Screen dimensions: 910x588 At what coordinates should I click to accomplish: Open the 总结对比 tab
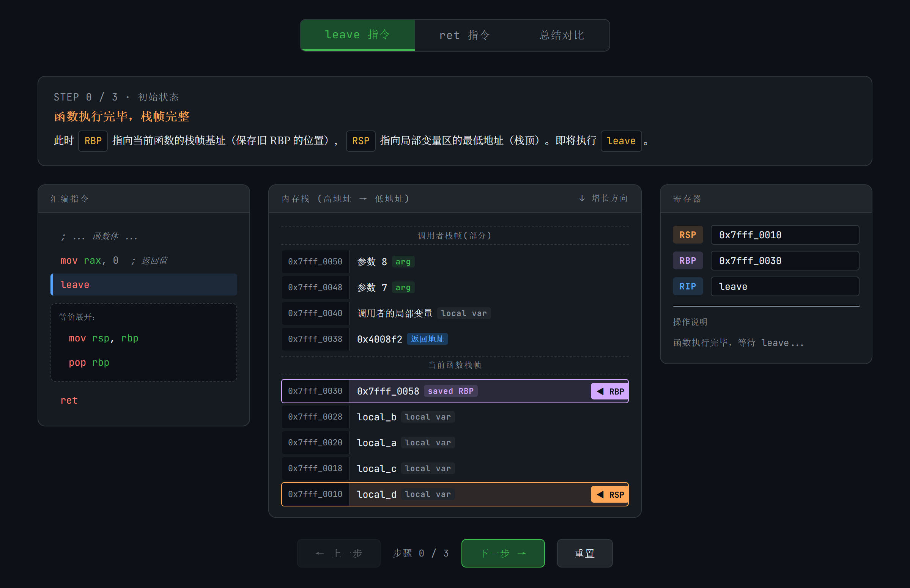561,35
